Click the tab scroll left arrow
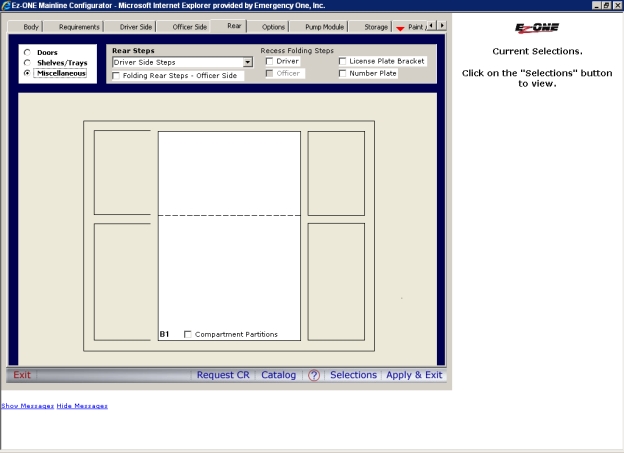Viewport: 624px width, 453px height. coord(431,25)
